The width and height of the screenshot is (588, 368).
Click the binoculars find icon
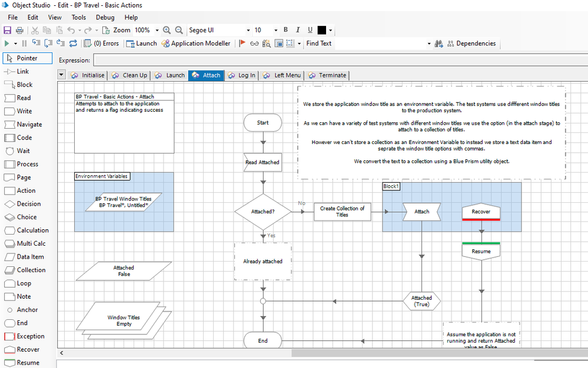[x=438, y=44]
